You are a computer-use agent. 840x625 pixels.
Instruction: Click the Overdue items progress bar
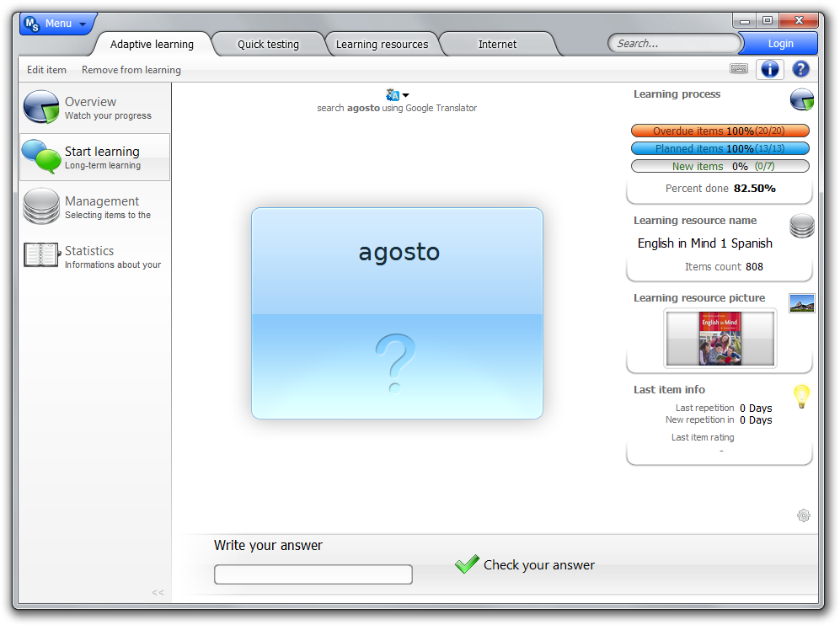(720, 131)
